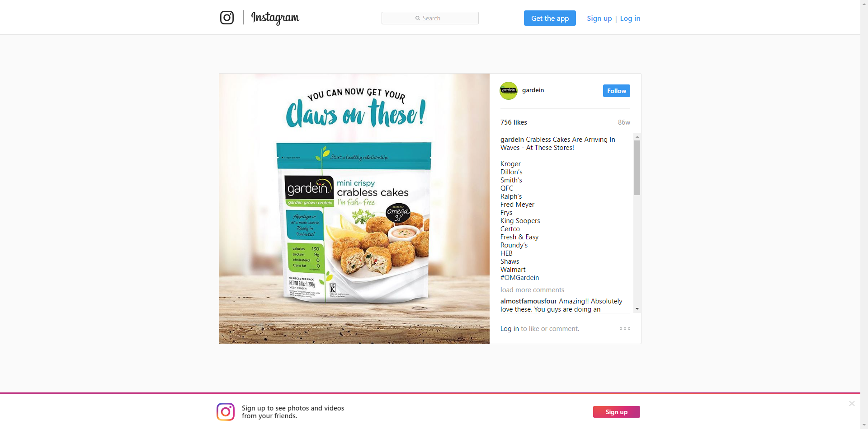Open the gardein username next to avatar

coord(533,90)
